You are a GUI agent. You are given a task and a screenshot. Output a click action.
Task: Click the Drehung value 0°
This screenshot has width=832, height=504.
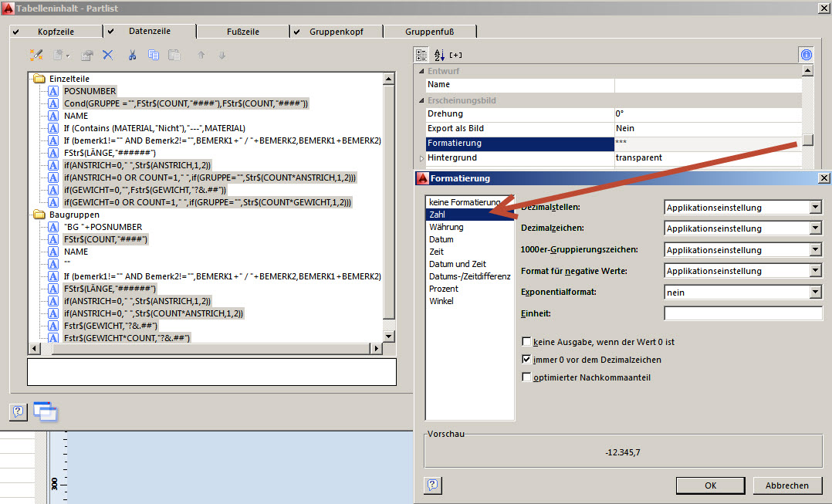pos(707,113)
